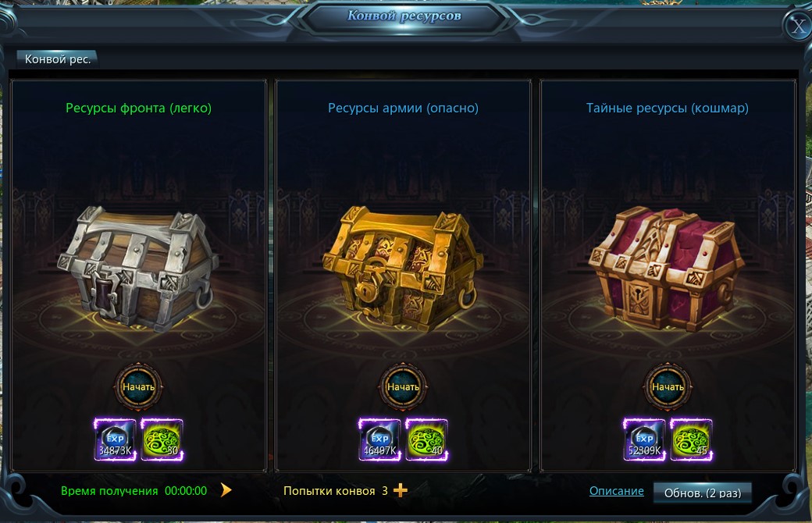This screenshot has width=812, height=523.
Task: Add convoy attempts with the plus icon
Action: point(401,490)
